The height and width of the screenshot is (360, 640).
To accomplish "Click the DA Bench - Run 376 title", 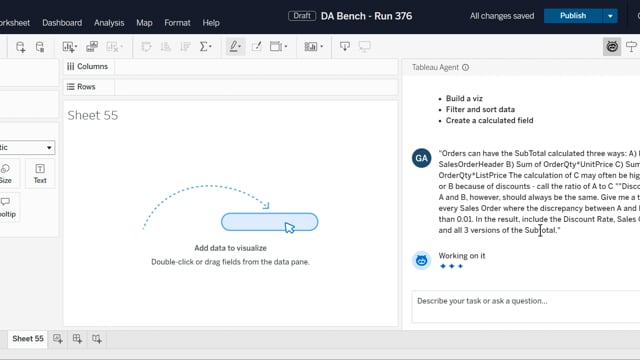I will (367, 16).
